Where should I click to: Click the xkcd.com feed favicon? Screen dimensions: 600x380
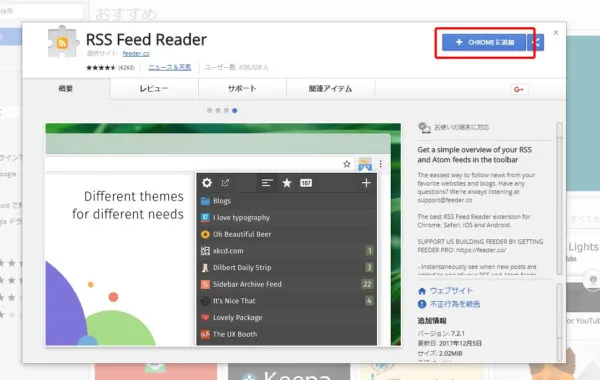pos(205,251)
